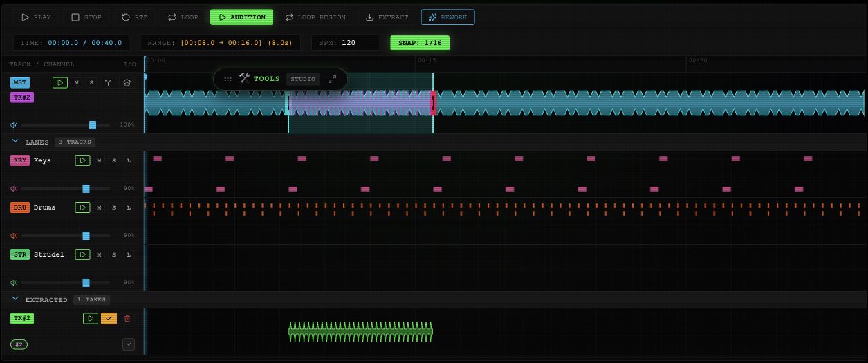Adjust the Drums volume slider

[66, 235]
